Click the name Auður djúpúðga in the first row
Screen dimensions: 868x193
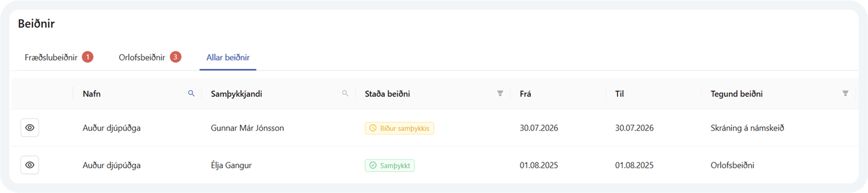(x=112, y=128)
